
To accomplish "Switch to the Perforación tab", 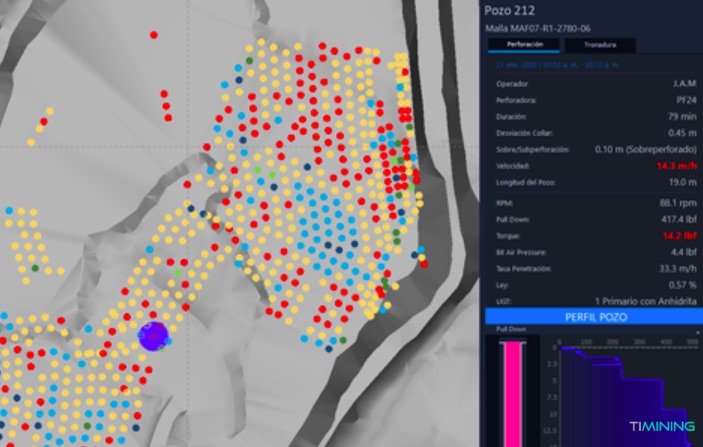I will click(525, 45).
